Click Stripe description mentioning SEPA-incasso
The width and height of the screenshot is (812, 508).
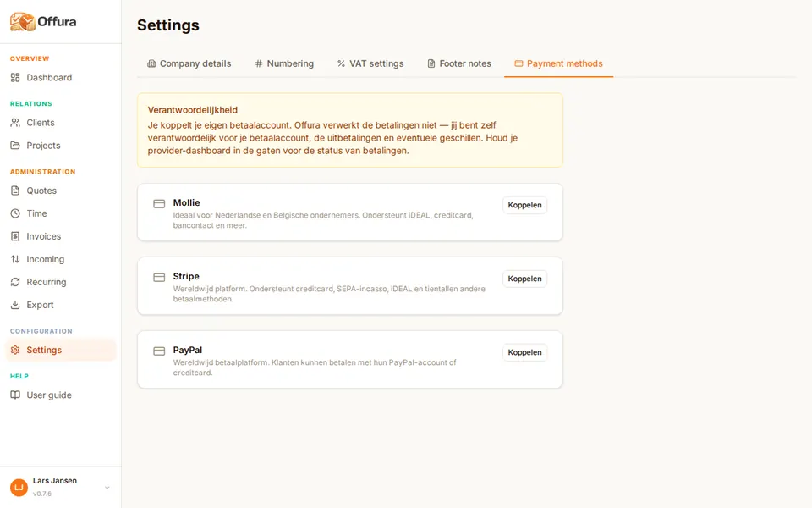tap(329, 294)
